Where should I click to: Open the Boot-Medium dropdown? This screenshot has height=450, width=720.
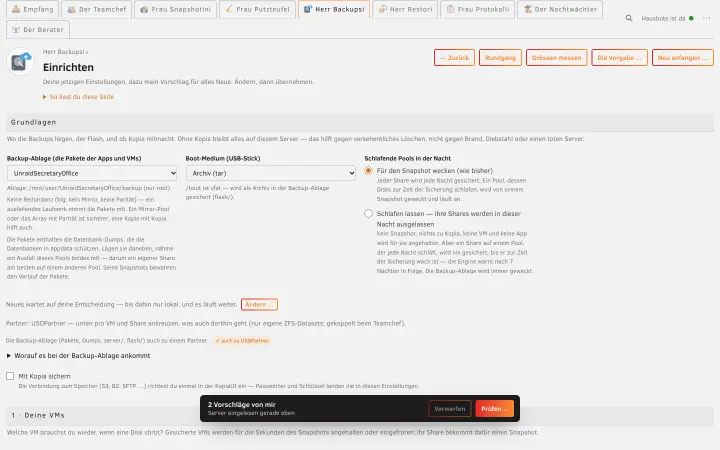click(270, 173)
